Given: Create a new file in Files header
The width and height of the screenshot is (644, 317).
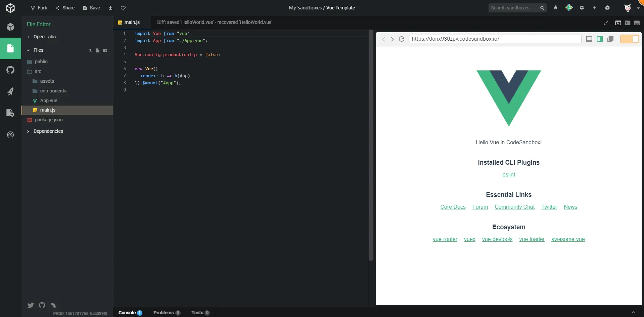Looking at the screenshot, I should 97,50.
